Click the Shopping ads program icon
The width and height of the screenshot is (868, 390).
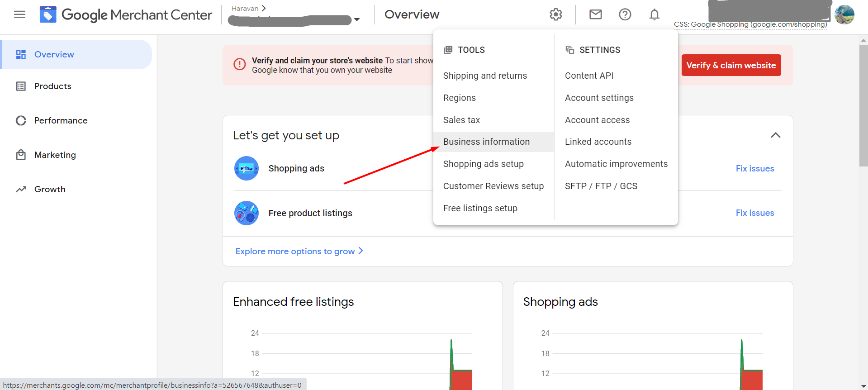[x=247, y=168]
